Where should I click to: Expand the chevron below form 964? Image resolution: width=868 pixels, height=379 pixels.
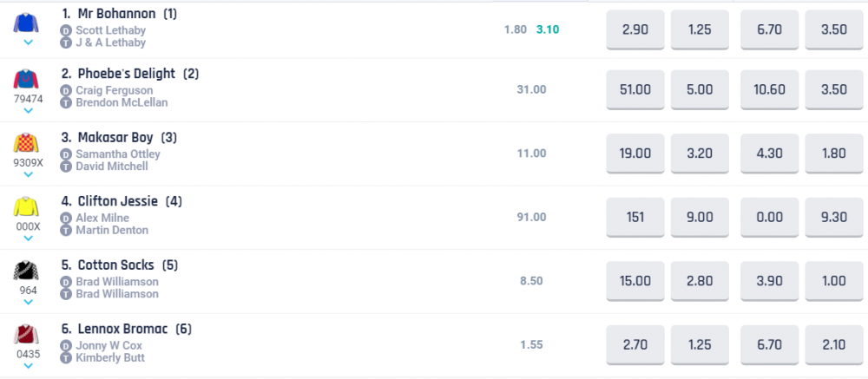pyautogui.click(x=28, y=303)
